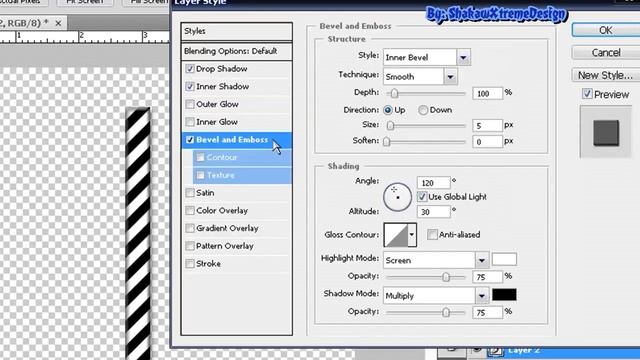Toggle the Preview checkbox
This screenshot has width=640, height=360.
(x=587, y=94)
